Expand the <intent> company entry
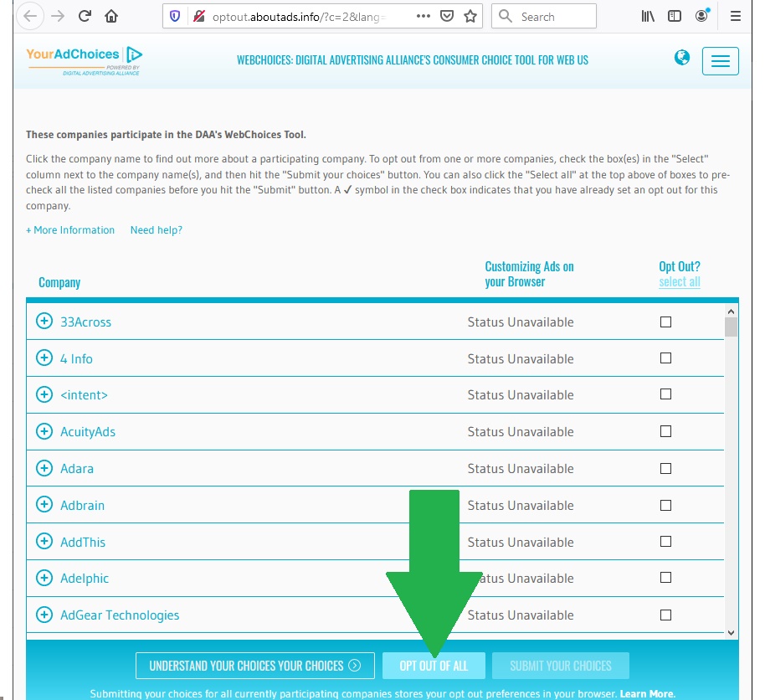The image size is (765, 700). (44, 394)
